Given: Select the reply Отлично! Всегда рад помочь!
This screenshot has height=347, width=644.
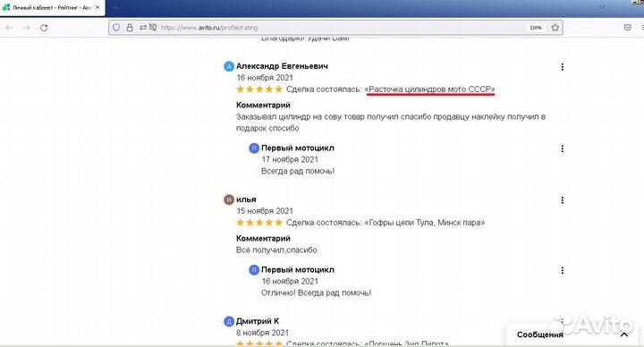Looking at the screenshot, I should 317,292.
